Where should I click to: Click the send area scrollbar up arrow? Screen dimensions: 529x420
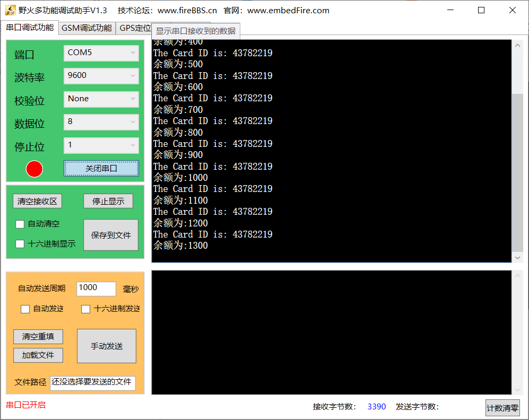pos(517,276)
